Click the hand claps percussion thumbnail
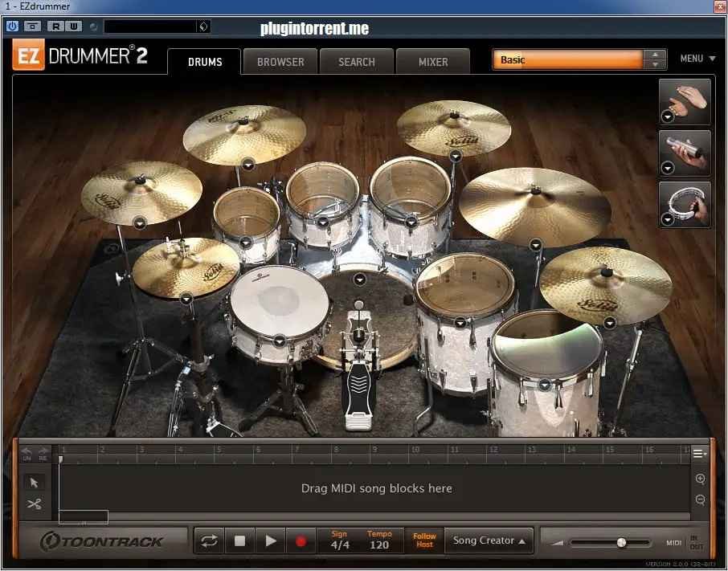 685,101
